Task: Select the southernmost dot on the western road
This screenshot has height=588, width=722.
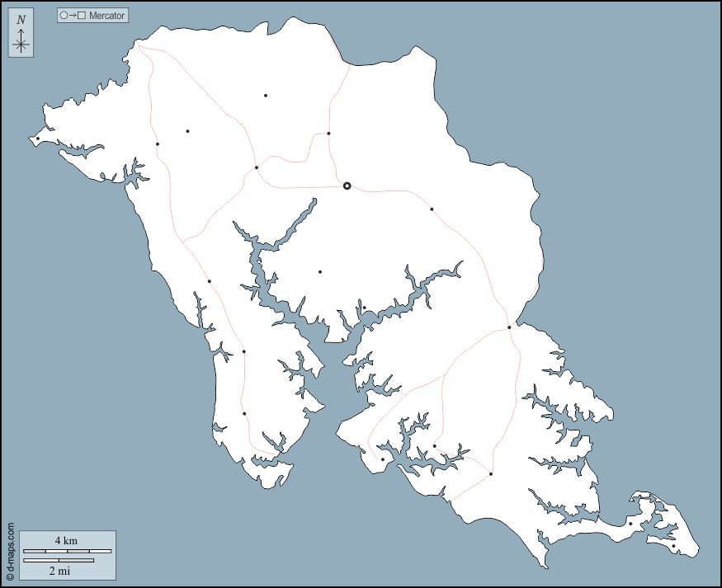Action: pos(244,414)
